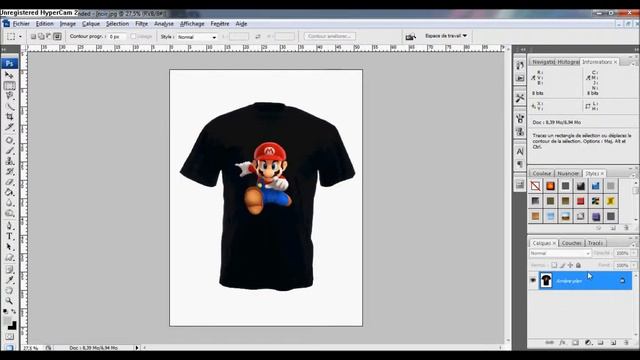Click the Contour amélioré button
Viewport: 640px width, 360px height.
(x=329, y=36)
